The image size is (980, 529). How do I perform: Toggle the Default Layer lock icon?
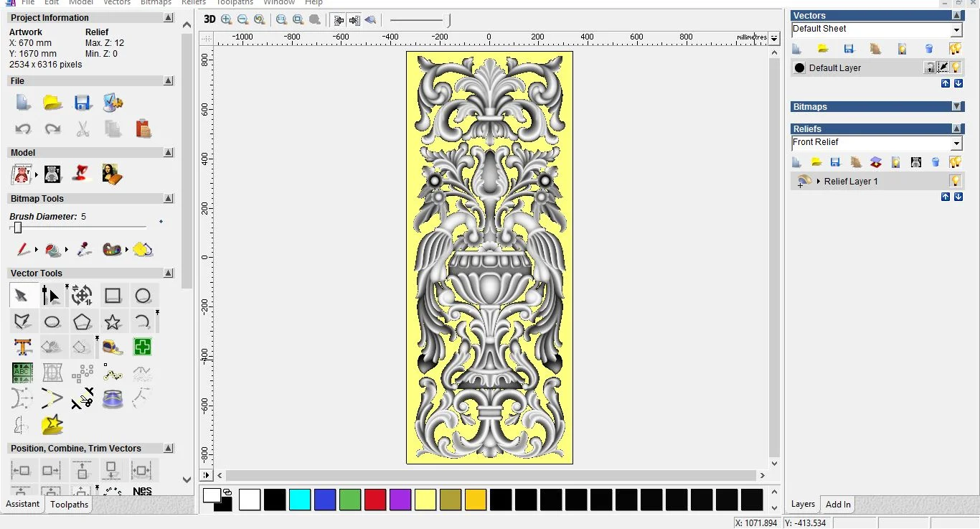929,67
